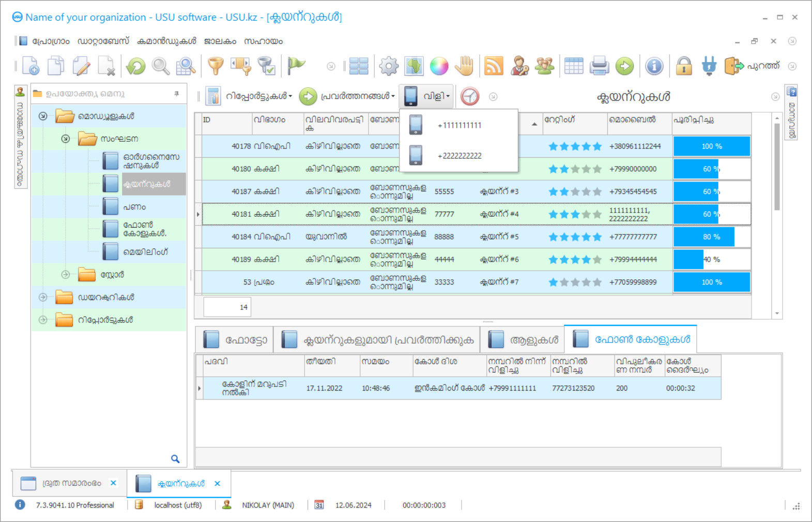Click the red clock icon
The width and height of the screenshot is (812, 522).
pos(470,96)
